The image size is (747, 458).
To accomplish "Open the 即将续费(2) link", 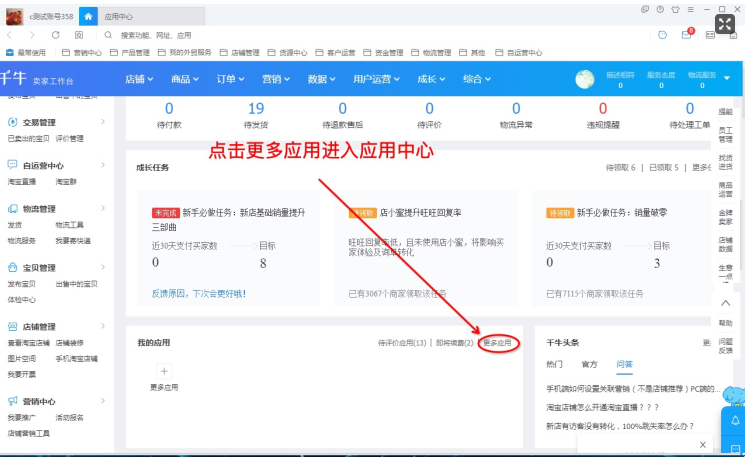I will pyautogui.click(x=454, y=343).
